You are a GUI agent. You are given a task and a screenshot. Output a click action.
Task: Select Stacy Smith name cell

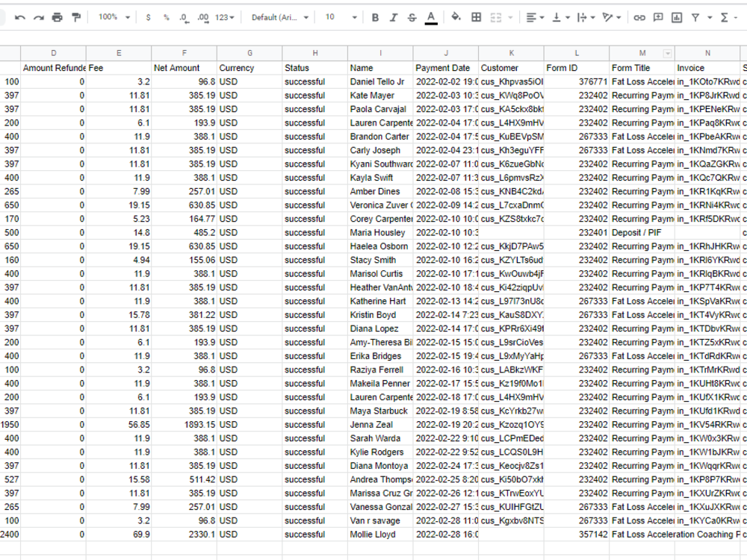(380, 260)
